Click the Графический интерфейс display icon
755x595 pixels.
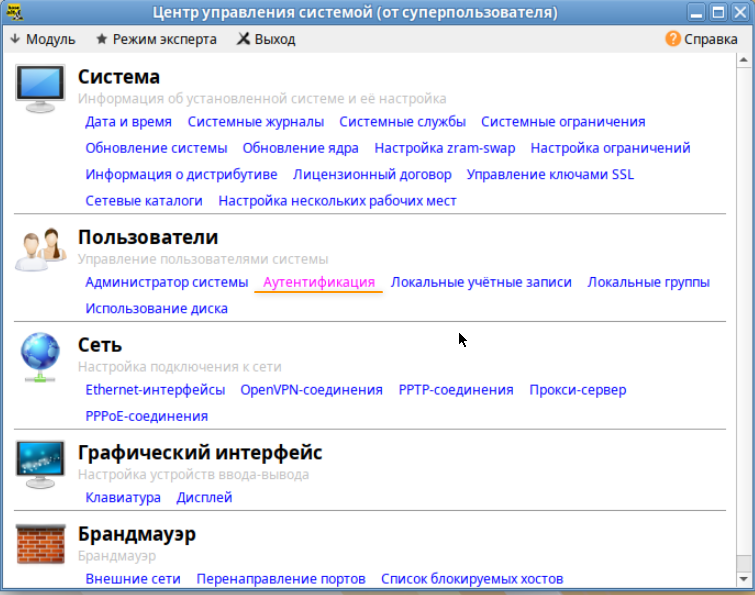(x=40, y=465)
